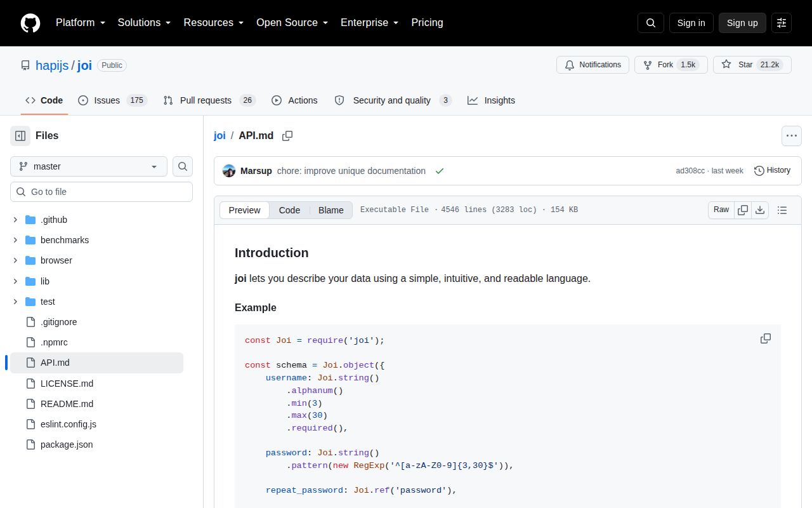
Task: Open the Issues tab
Action: tap(112, 100)
